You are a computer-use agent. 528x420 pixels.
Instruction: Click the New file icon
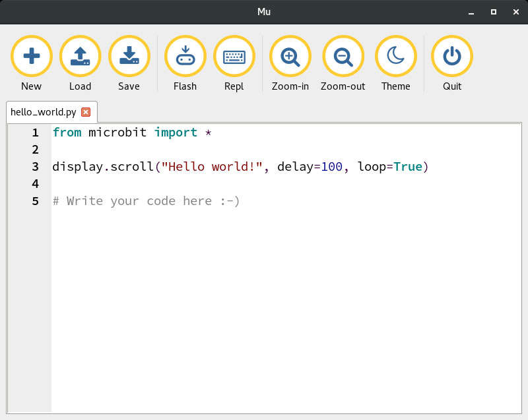click(x=31, y=57)
